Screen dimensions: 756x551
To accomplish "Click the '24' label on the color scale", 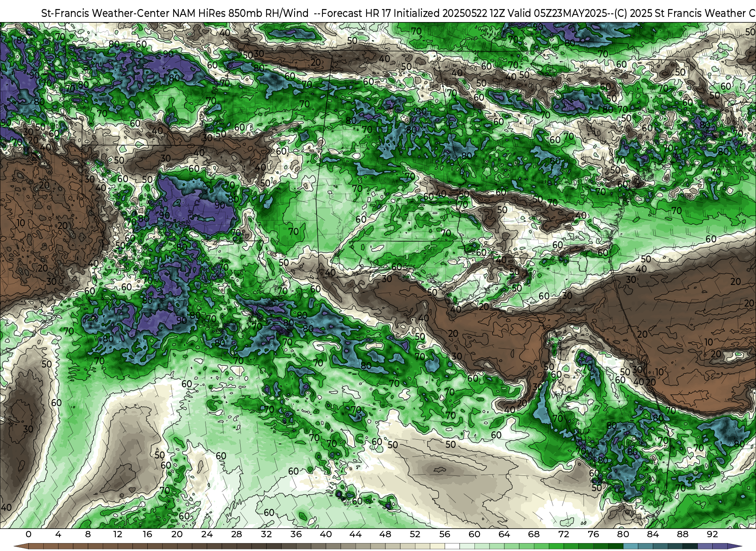I will [x=207, y=534].
